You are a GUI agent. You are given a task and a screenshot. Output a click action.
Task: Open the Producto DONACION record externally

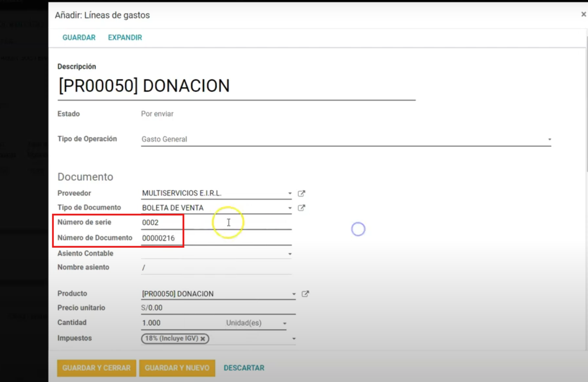[306, 294]
